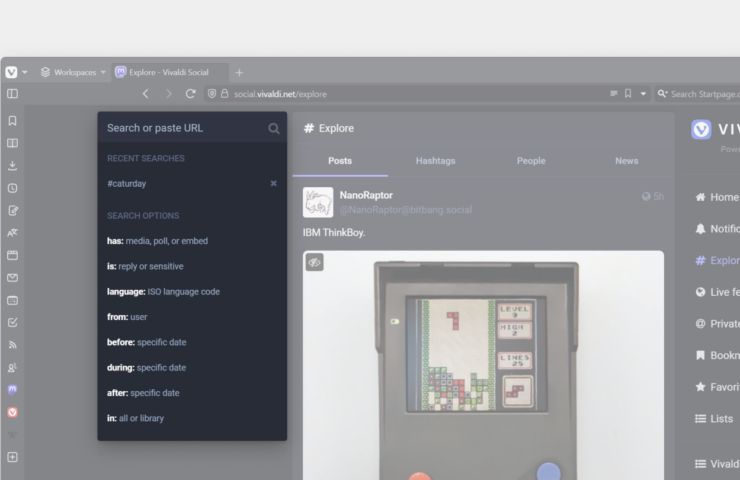Switch to the Hashtags tab
The width and height of the screenshot is (740, 480).
(436, 161)
